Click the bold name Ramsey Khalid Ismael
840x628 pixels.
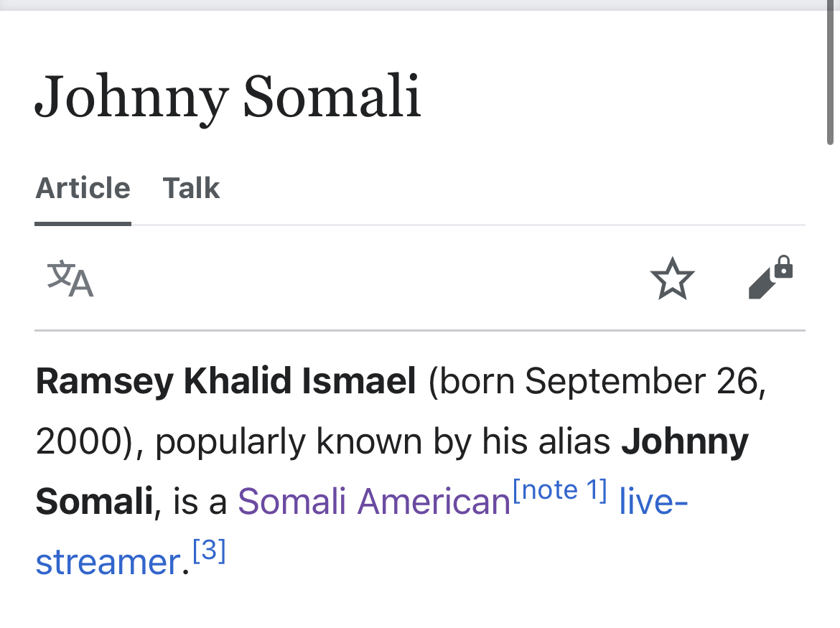(225, 381)
